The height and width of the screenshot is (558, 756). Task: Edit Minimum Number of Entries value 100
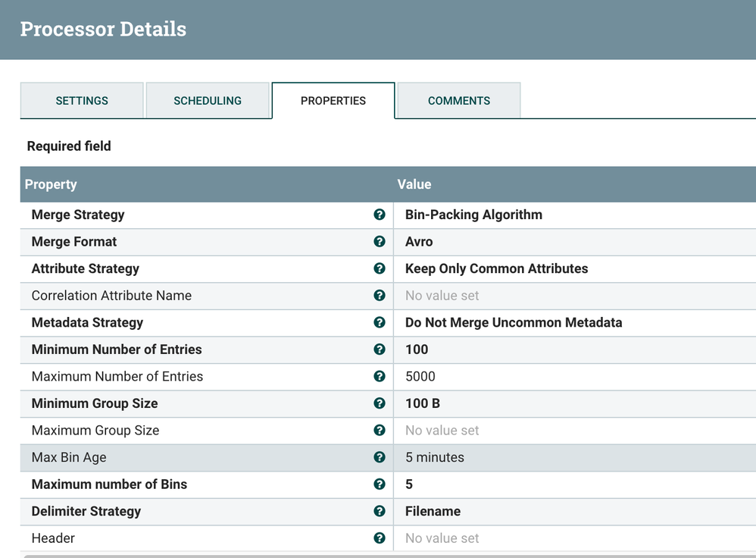(417, 350)
